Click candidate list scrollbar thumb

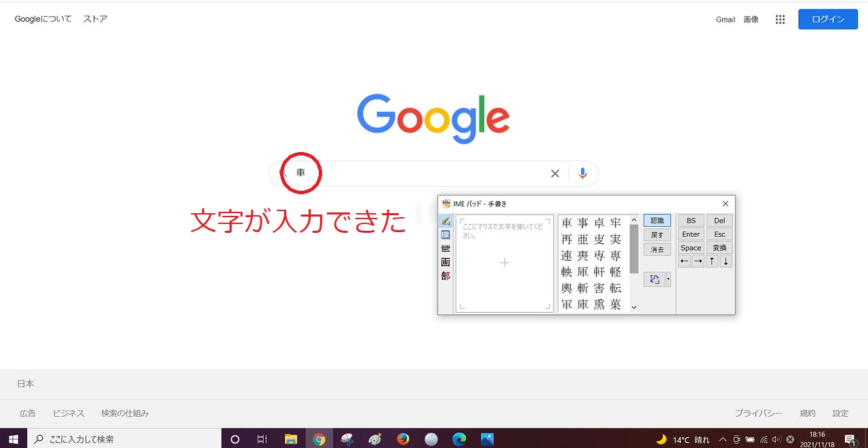pos(634,249)
